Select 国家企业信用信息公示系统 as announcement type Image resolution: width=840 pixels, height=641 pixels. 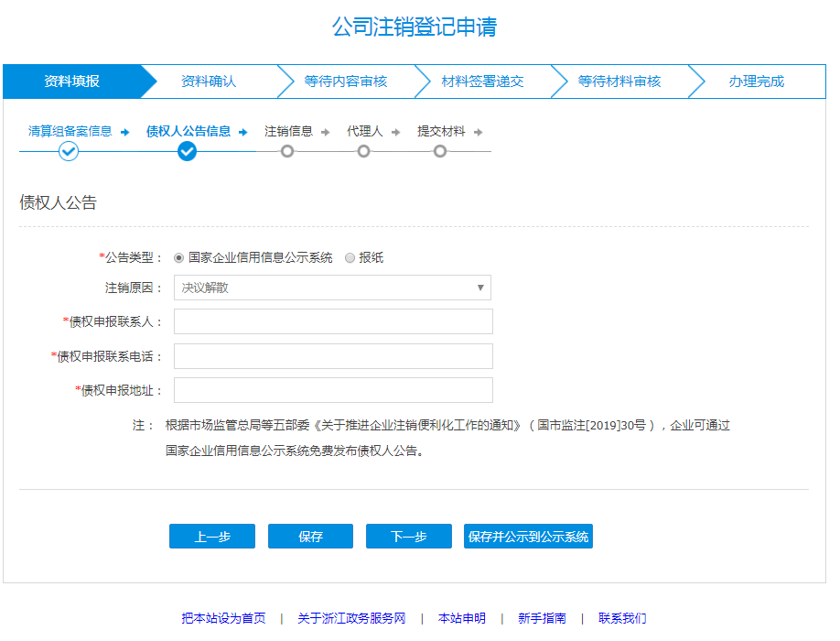[178, 257]
